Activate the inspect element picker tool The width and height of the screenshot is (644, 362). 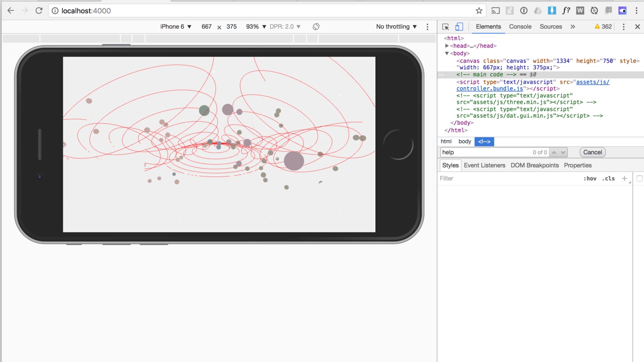point(445,27)
